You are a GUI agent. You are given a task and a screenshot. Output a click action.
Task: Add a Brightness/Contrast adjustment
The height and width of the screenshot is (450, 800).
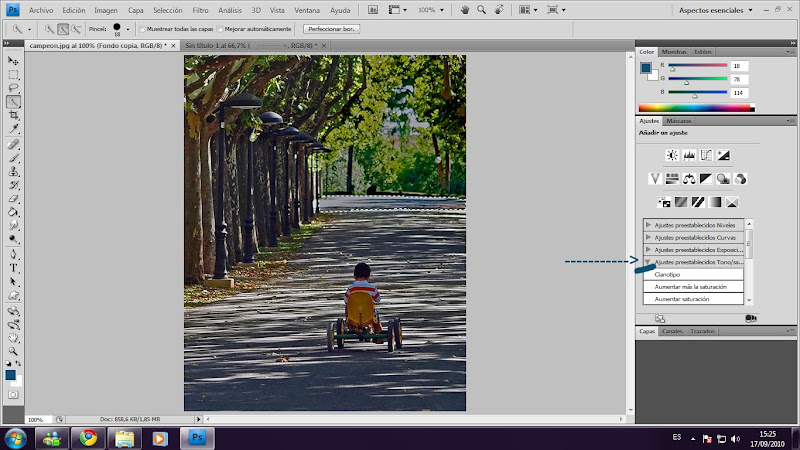tap(671, 155)
